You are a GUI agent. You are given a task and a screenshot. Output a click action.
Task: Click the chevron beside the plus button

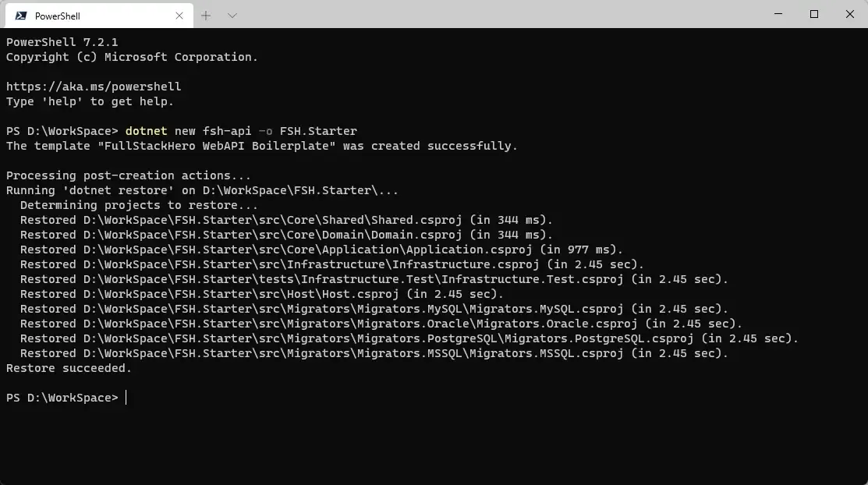[x=230, y=15]
